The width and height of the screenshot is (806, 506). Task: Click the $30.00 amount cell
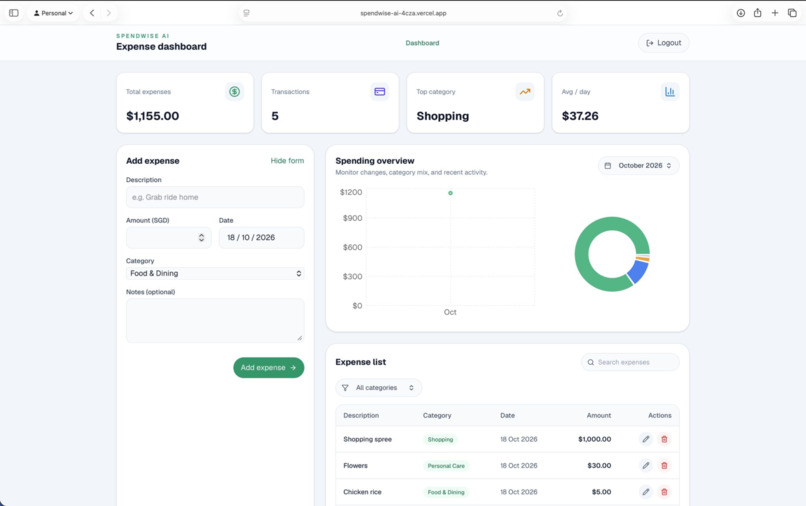(x=599, y=465)
